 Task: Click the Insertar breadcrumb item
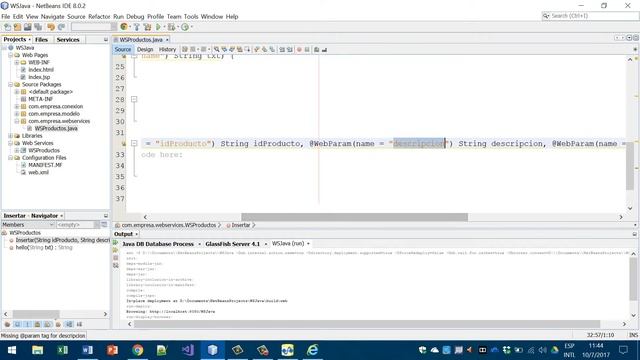point(241,225)
